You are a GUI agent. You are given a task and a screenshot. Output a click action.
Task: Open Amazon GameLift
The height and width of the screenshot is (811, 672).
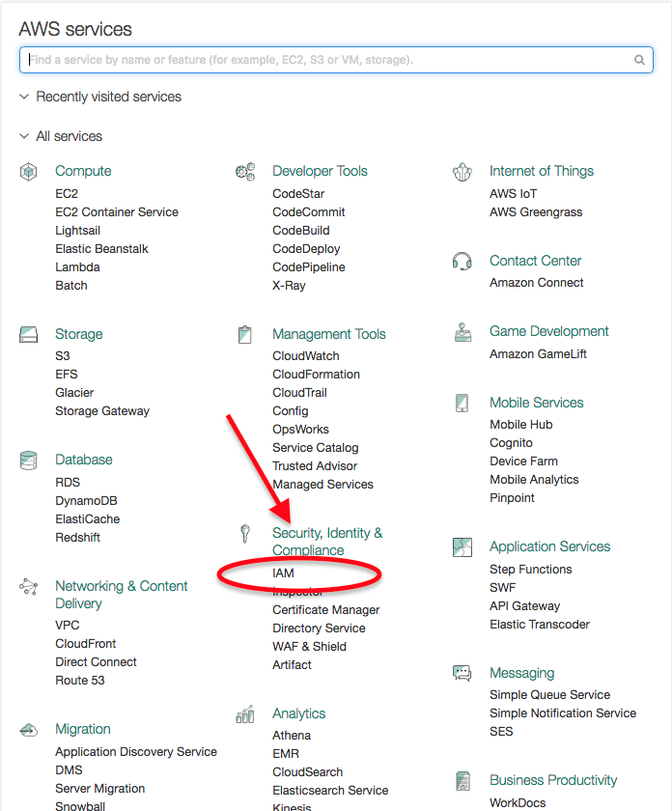point(538,354)
